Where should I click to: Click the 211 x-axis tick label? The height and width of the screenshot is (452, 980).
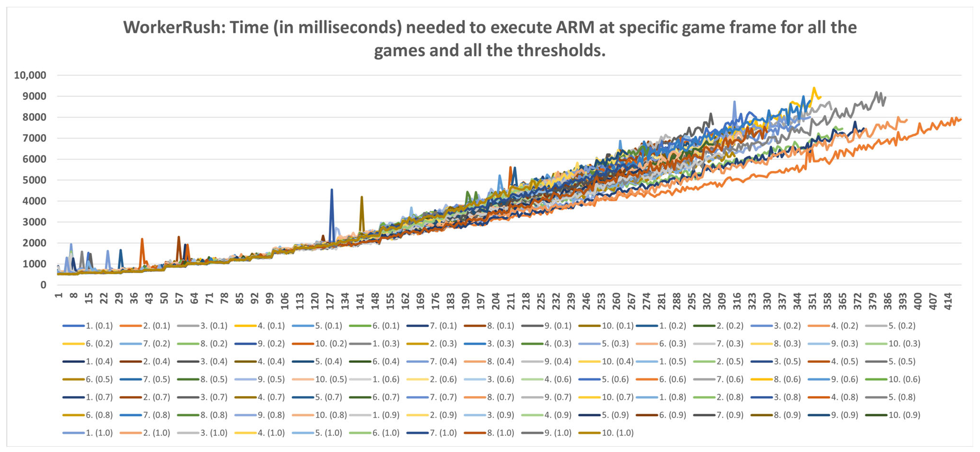511,301
